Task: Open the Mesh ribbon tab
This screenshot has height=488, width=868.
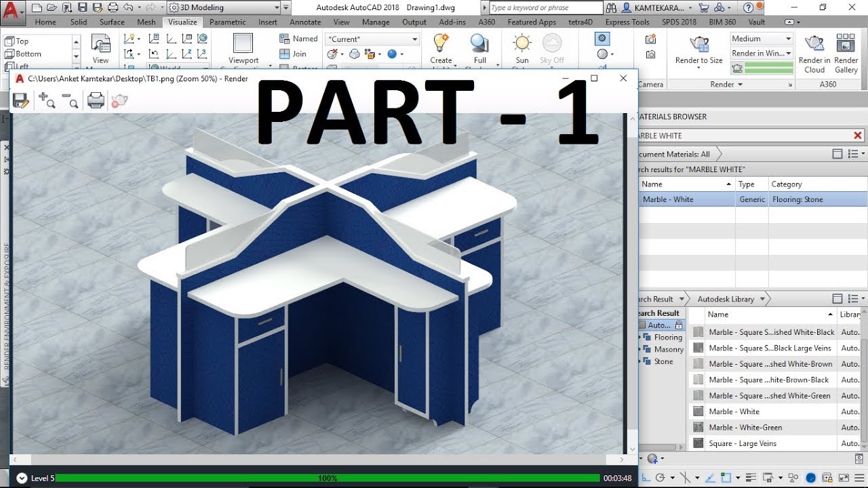Action: 146,22
